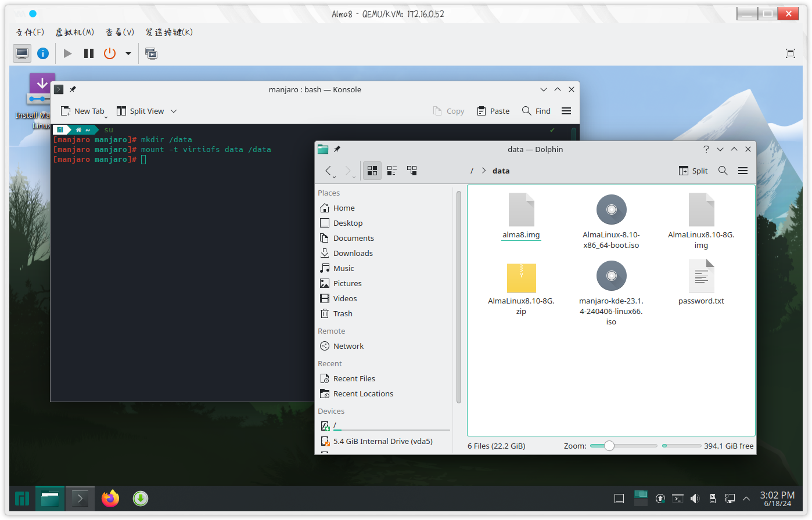
Task: Select the alma8.img file
Action: 521,216
